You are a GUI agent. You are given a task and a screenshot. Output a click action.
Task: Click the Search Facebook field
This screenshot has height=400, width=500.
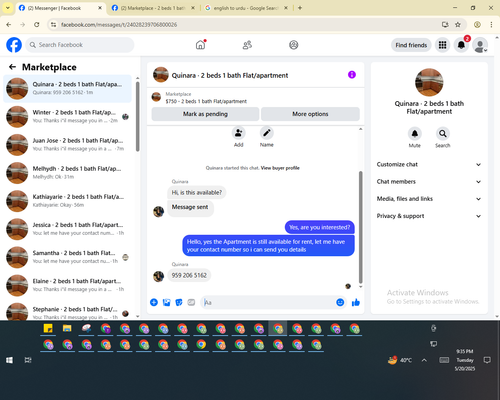click(x=80, y=45)
